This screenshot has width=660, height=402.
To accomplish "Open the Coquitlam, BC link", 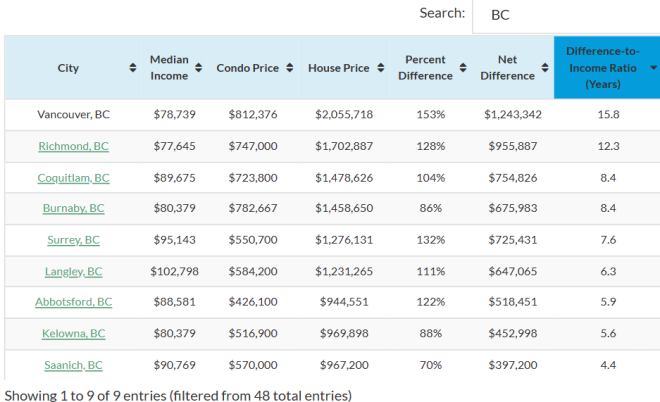I will click(73, 177).
